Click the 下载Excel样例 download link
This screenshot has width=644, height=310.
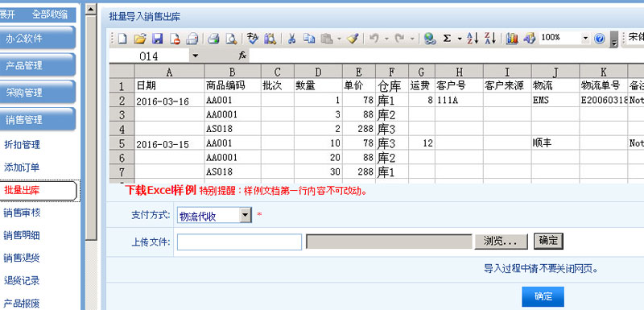coord(161,191)
